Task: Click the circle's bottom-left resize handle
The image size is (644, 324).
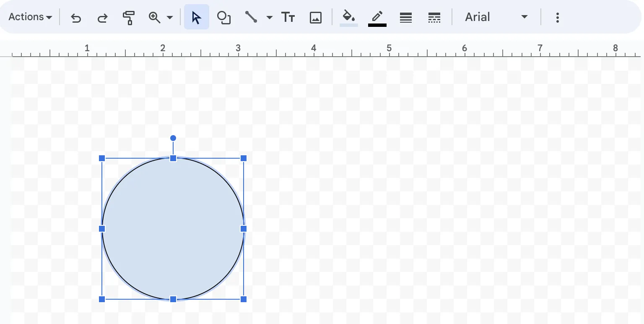Action: click(x=102, y=299)
